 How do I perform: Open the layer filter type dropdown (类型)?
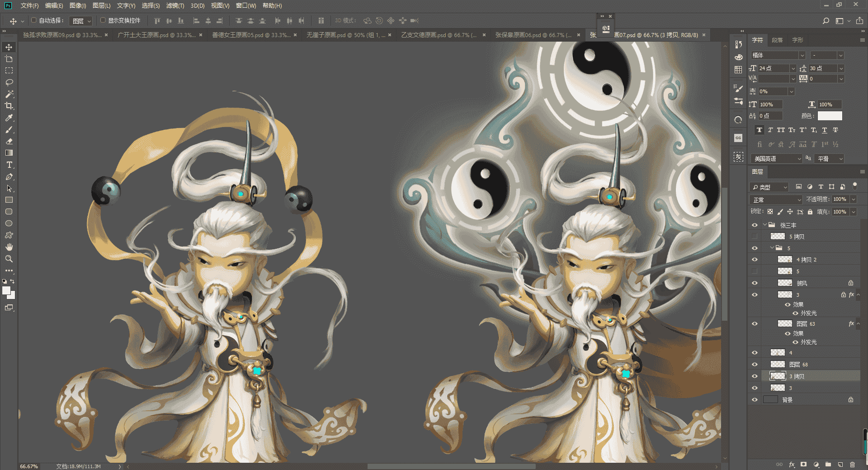pyautogui.click(x=769, y=187)
